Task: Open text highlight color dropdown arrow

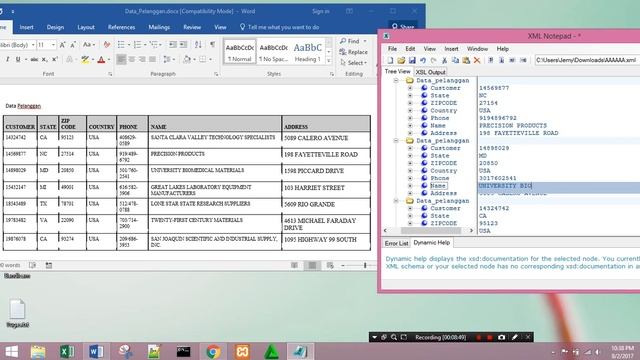Action: click(93, 60)
